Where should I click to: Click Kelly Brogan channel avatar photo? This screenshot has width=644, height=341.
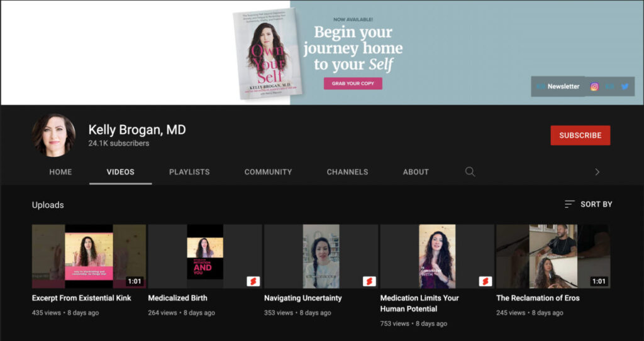pos(54,136)
